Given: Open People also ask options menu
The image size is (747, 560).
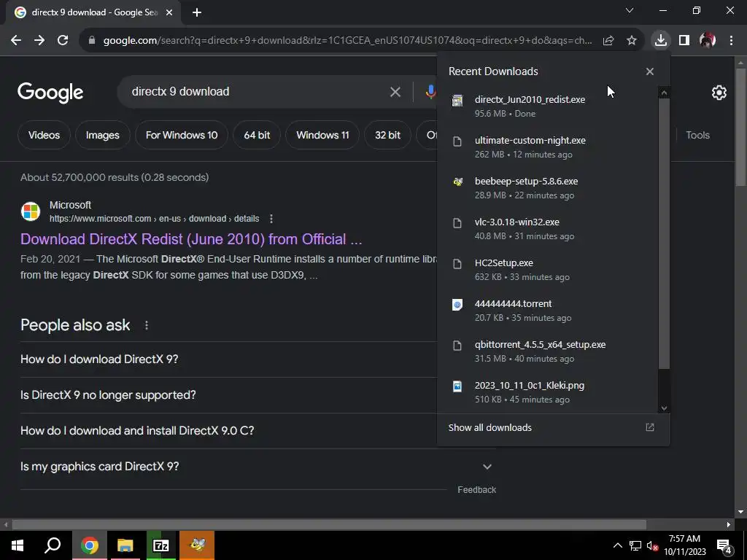Looking at the screenshot, I should [x=146, y=325].
